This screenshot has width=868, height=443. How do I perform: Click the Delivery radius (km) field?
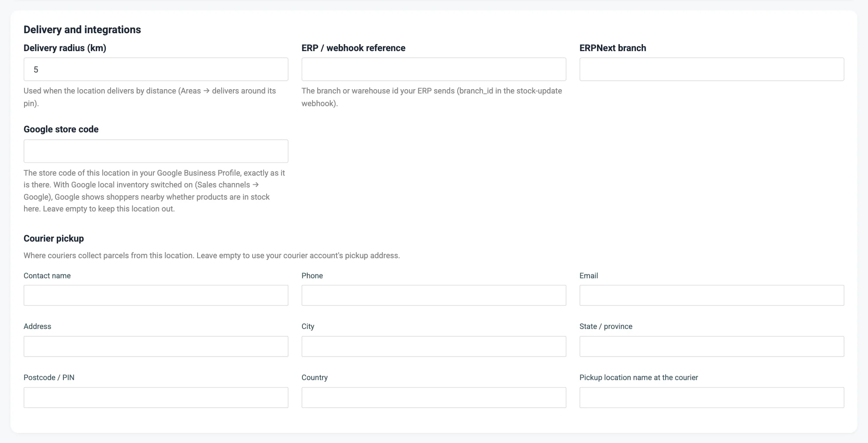[156, 69]
